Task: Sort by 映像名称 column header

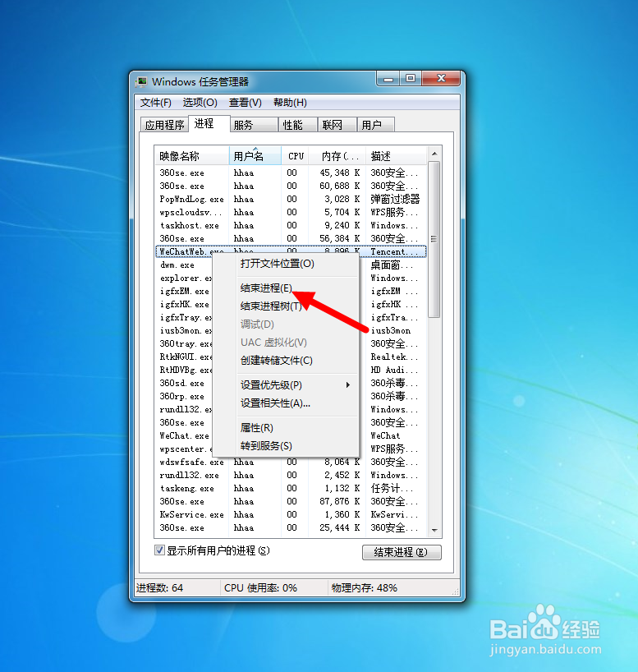Action: (192, 156)
